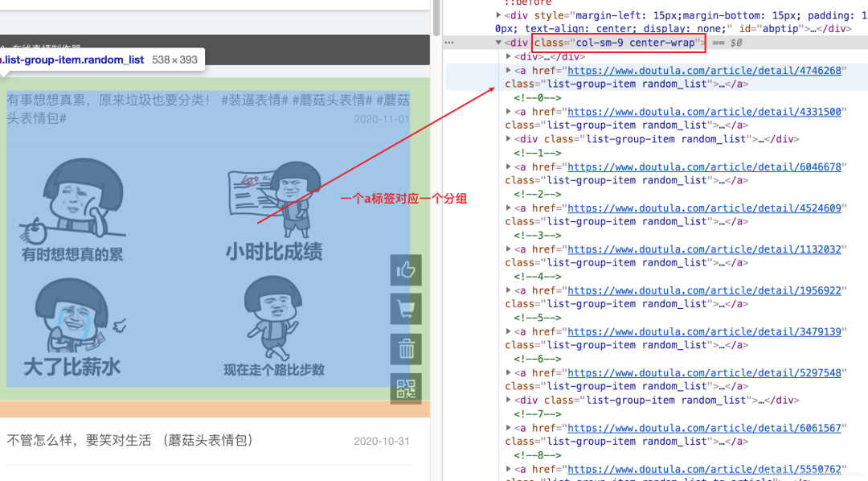Select the comment node <!--0-->
868x481 pixels.
click(x=538, y=97)
